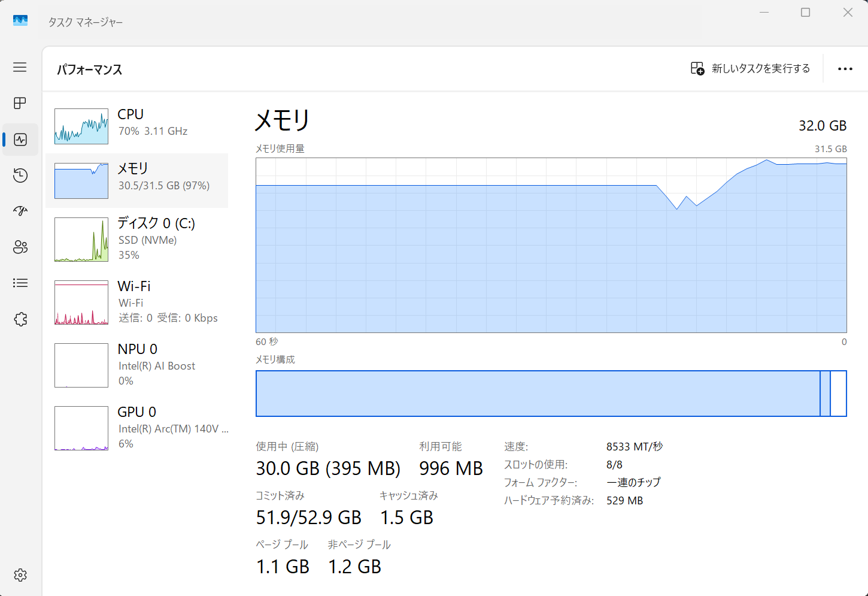Open the Users page icon

20,247
